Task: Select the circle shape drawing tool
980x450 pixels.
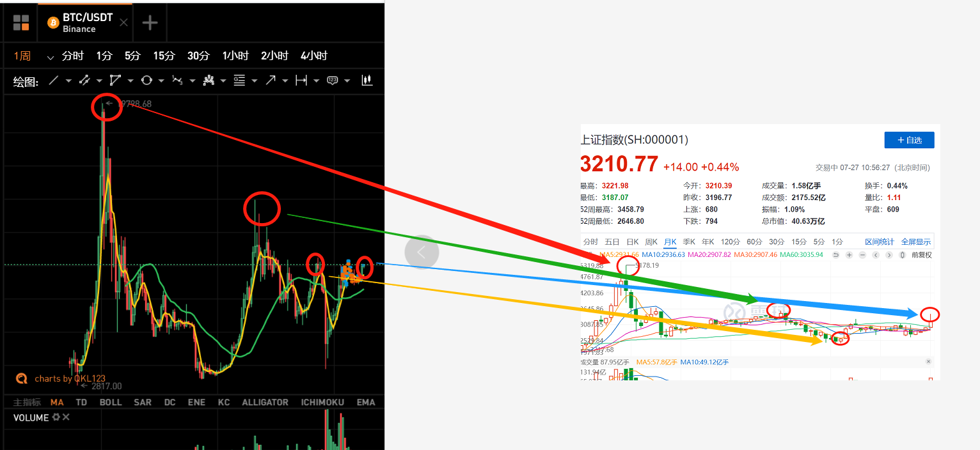Action: tap(146, 81)
